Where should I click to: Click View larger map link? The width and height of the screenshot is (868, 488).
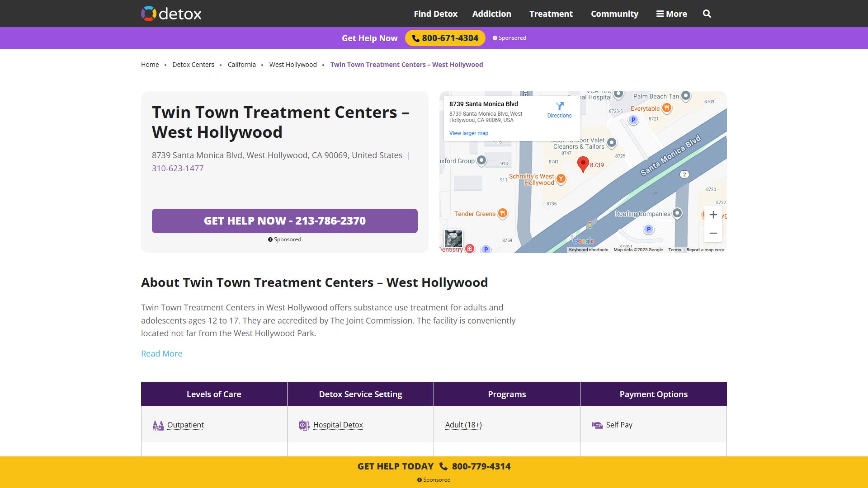(x=469, y=133)
